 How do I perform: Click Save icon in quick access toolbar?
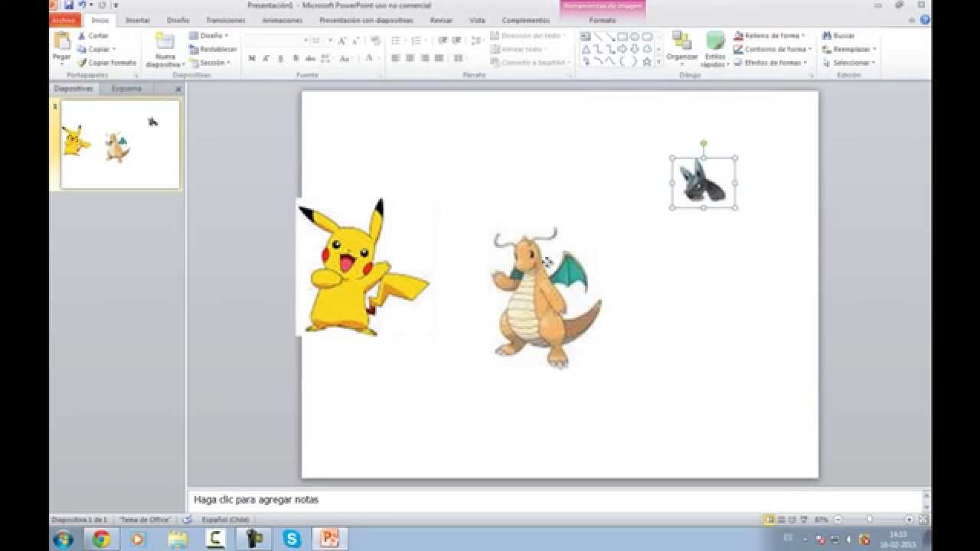coord(68,5)
